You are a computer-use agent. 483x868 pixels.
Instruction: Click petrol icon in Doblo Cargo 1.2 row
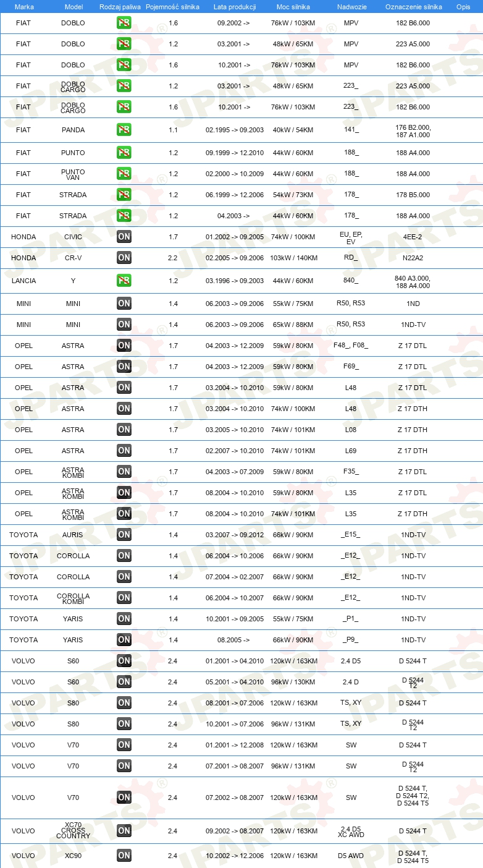tap(124, 86)
